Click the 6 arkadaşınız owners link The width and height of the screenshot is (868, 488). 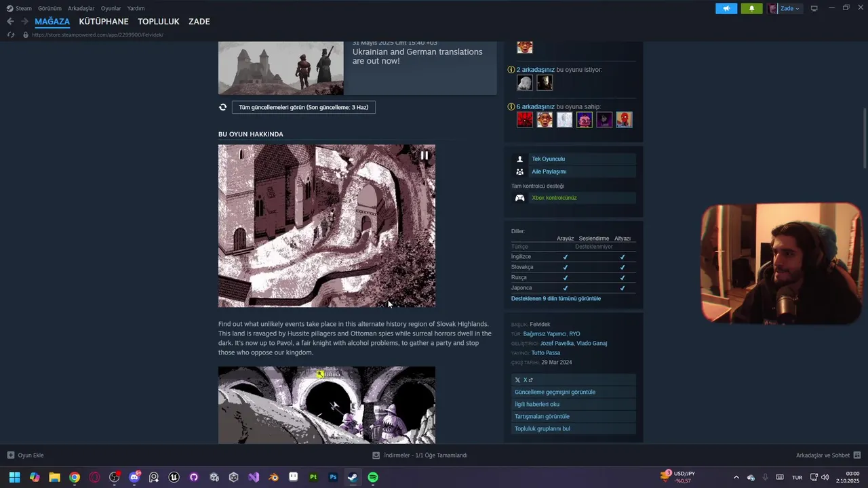[x=536, y=107]
